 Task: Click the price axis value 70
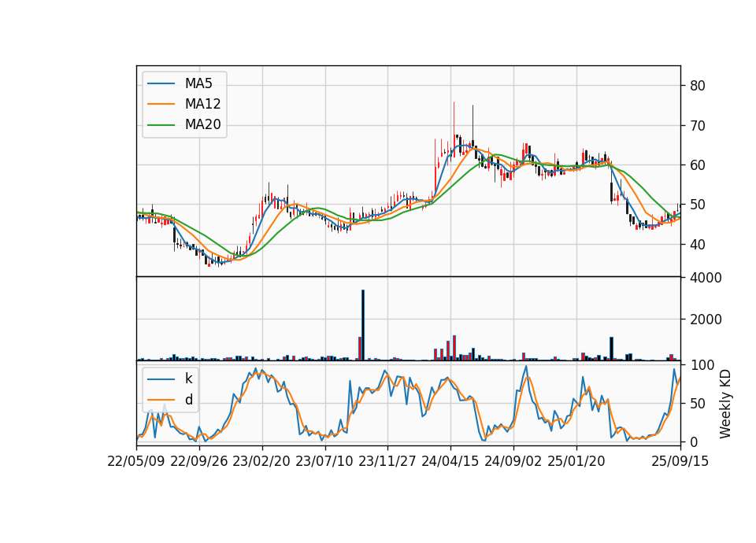click(x=698, y=126)
